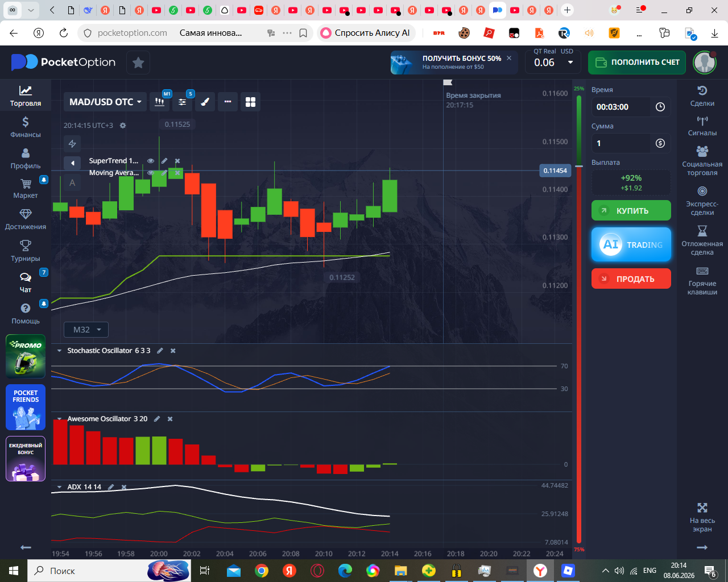The height and width of the screenshot is (582, 728).
Task: Add the asset to favorites star
Action: tap(138, 63)
